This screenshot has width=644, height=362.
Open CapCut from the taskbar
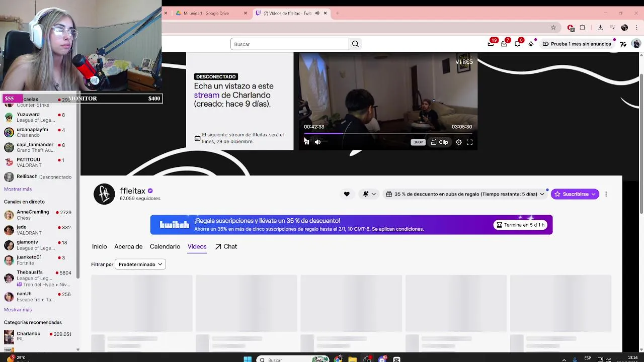396,359
